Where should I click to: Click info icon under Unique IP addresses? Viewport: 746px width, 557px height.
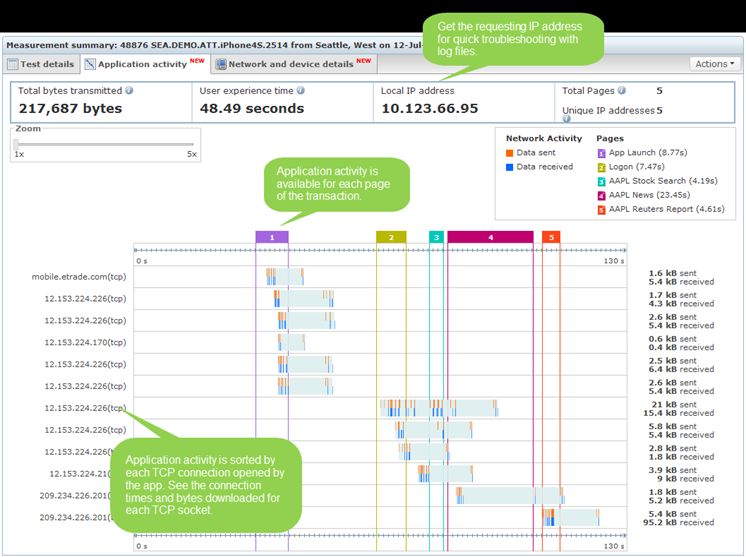[566, 118]
